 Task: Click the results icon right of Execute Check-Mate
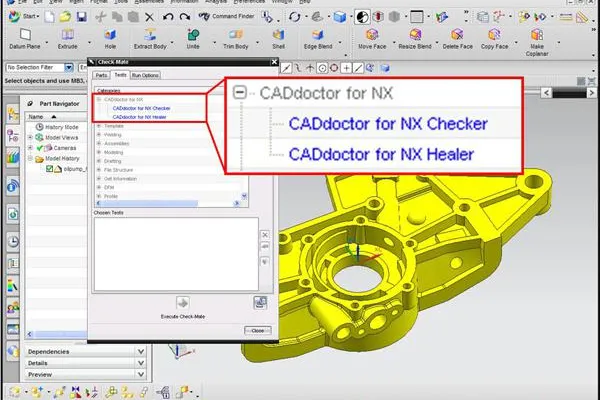[260, 302]
